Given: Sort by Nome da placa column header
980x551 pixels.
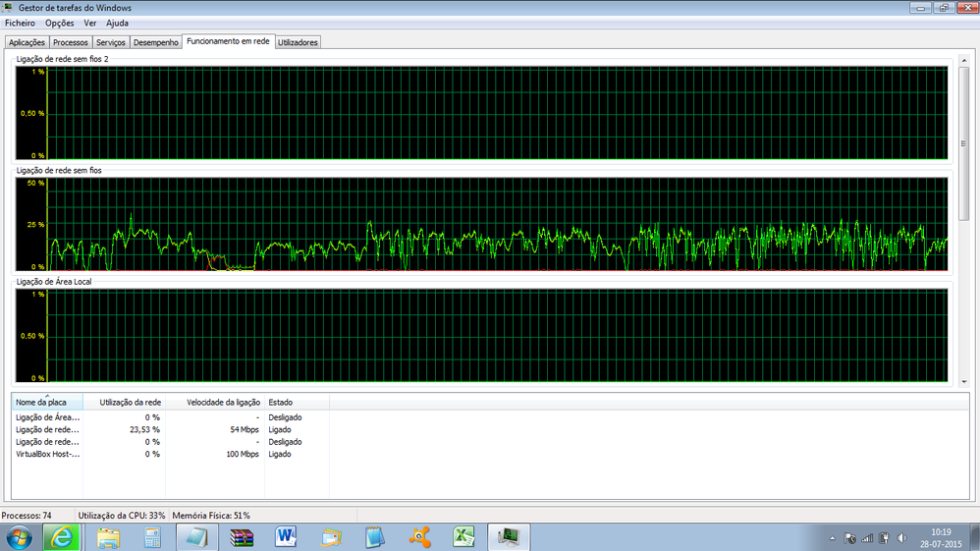Looking at the screenshot, I should point(46,402).
